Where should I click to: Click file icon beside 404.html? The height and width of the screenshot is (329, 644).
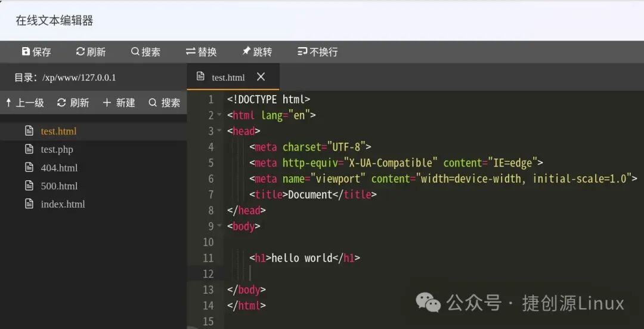pos(29,167)
